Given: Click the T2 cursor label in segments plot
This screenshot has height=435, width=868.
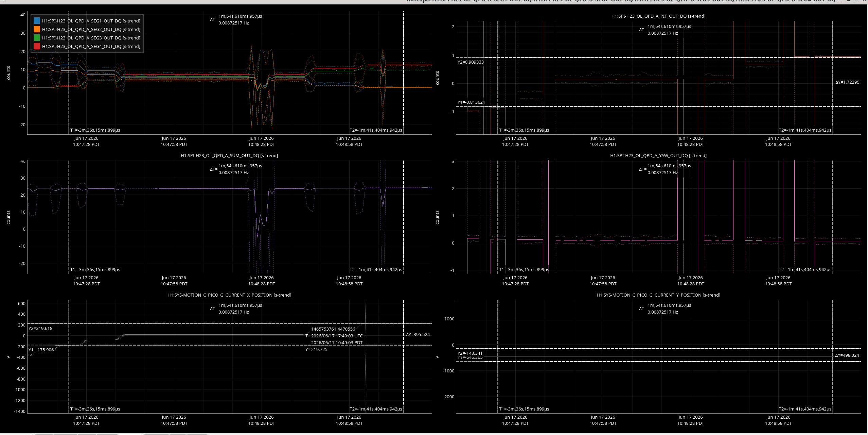Looking at the screenshot, I should 376,130.
